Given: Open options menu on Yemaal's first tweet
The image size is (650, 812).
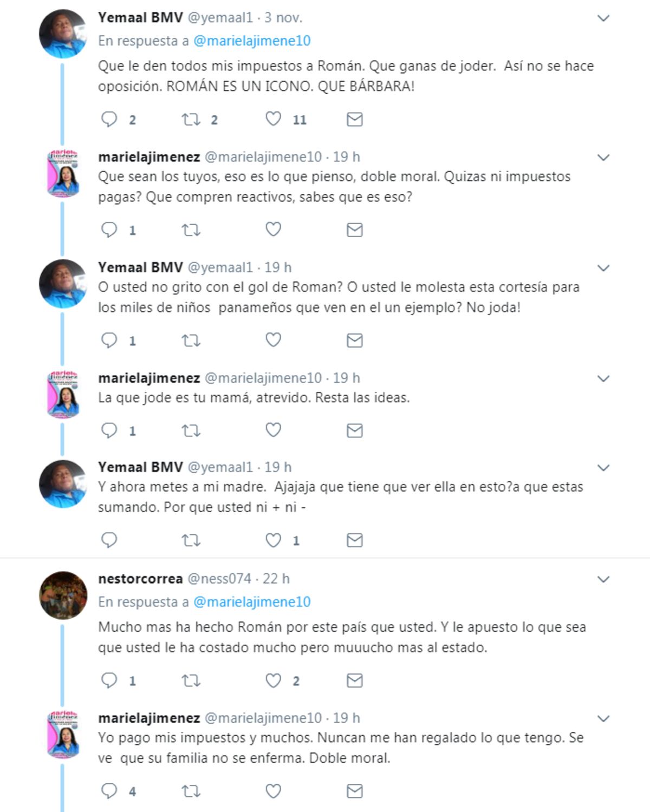Looking at the screenshot, I should pyautogui.click(x=603, y=17).
